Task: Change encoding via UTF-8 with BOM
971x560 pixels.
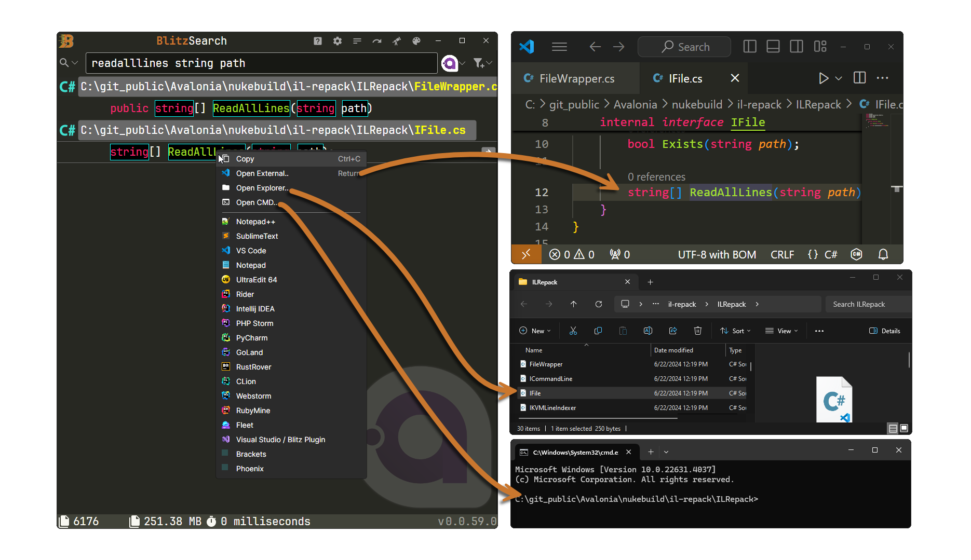Action: pyautogui.click(x=717, y=255)
